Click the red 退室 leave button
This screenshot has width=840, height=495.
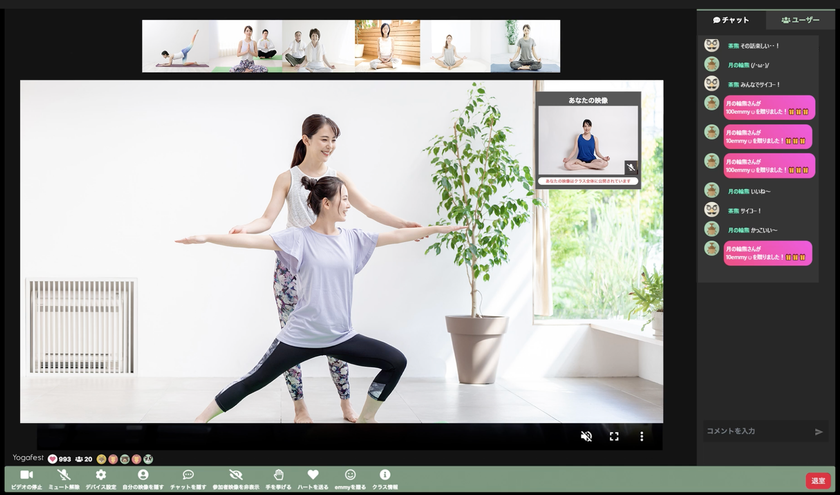tap(818, 481)
